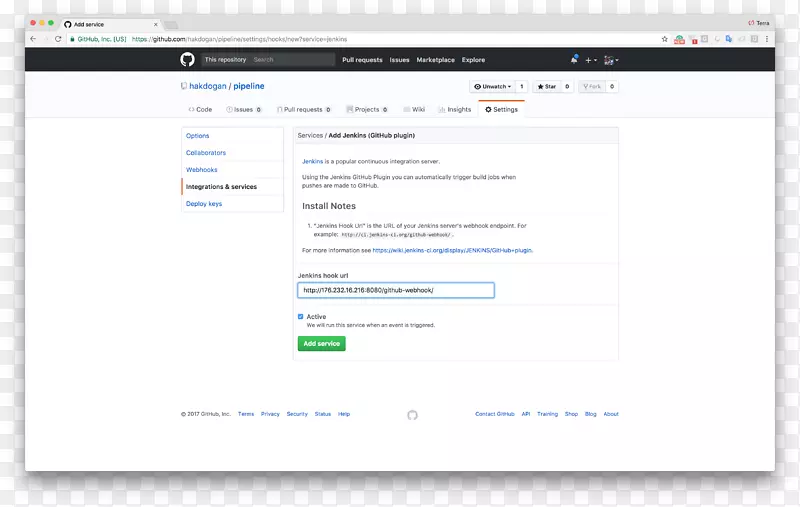
Task: Switch to the Projects tab
Action: [367, 110]
